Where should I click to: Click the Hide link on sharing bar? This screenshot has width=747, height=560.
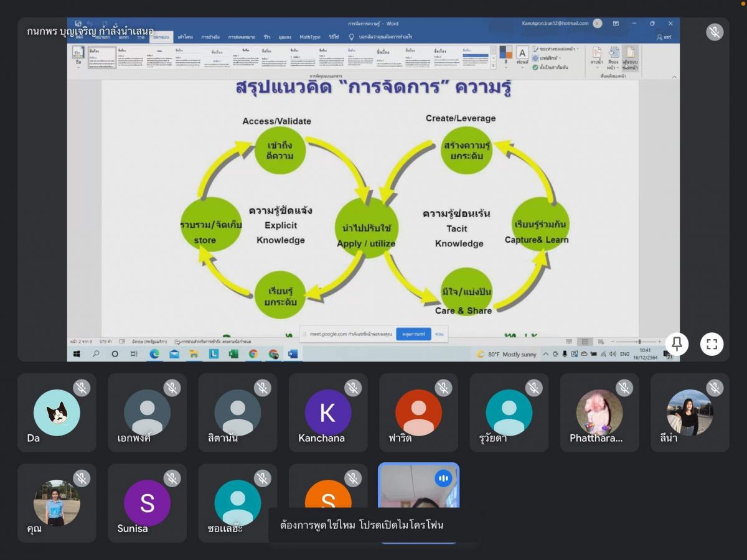point(439,334)
